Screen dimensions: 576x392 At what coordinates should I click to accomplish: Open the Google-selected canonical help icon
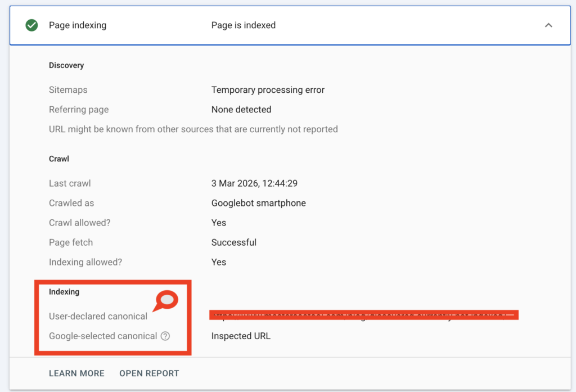click(164, 336)
